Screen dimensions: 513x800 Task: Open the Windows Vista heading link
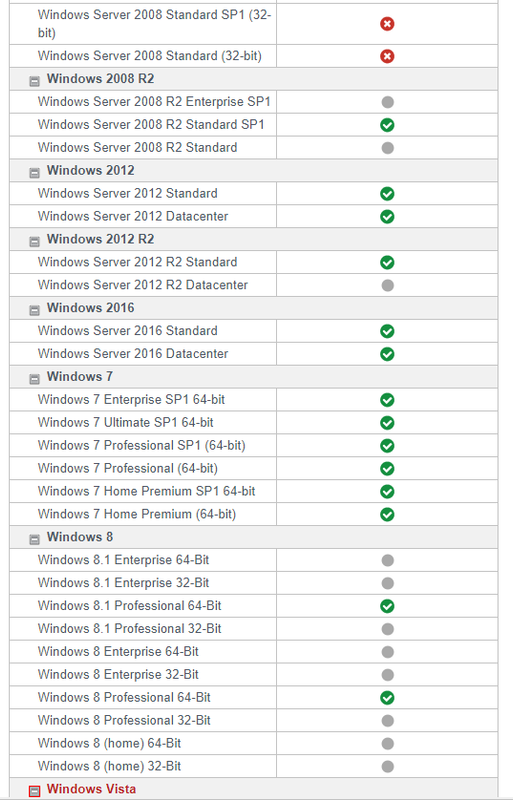(91, 789)
